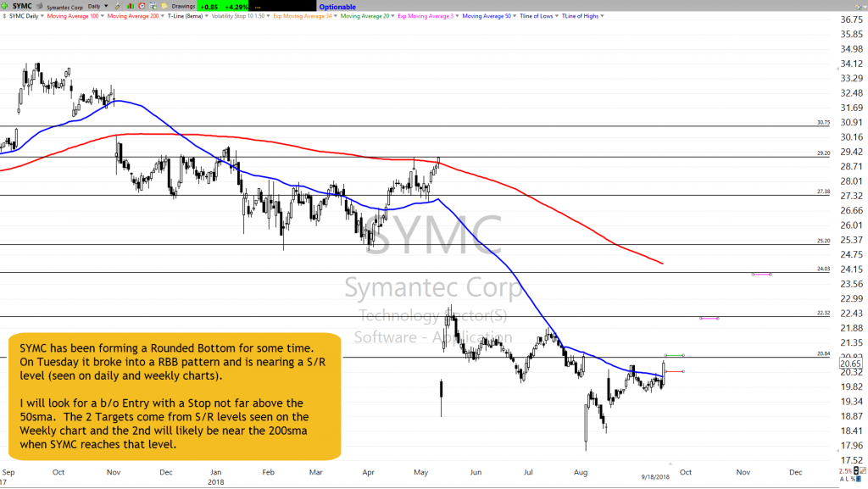Click the 9/18/2018 date marker
868x489 pixels.
point(655,477)
